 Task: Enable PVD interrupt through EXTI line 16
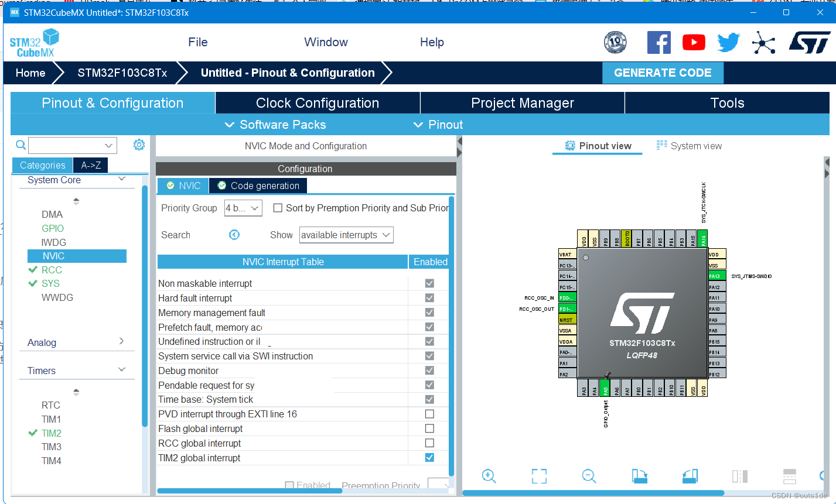coord(429,414)
